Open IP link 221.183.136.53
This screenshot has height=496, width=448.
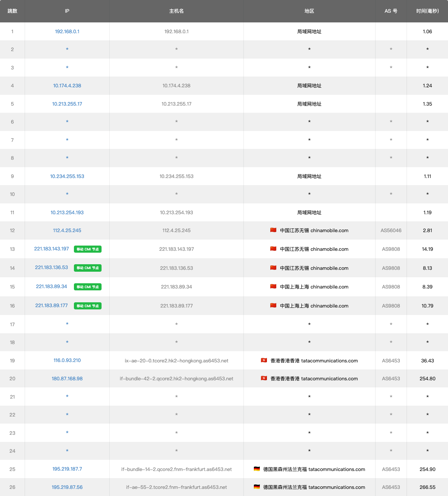pyautogui.click(x=52, y=267)
